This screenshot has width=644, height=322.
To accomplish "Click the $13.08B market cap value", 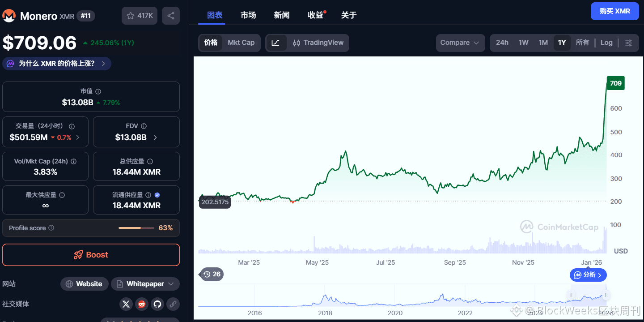I will tap(78, 103).
